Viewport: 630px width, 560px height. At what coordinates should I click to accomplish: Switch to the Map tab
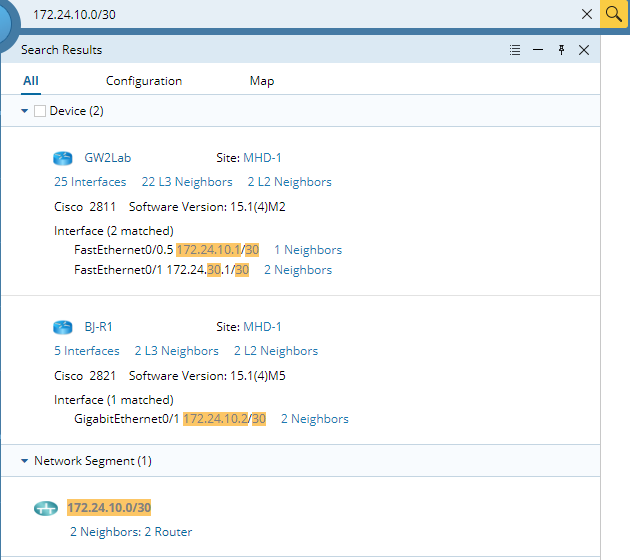(x=262, y=81)
